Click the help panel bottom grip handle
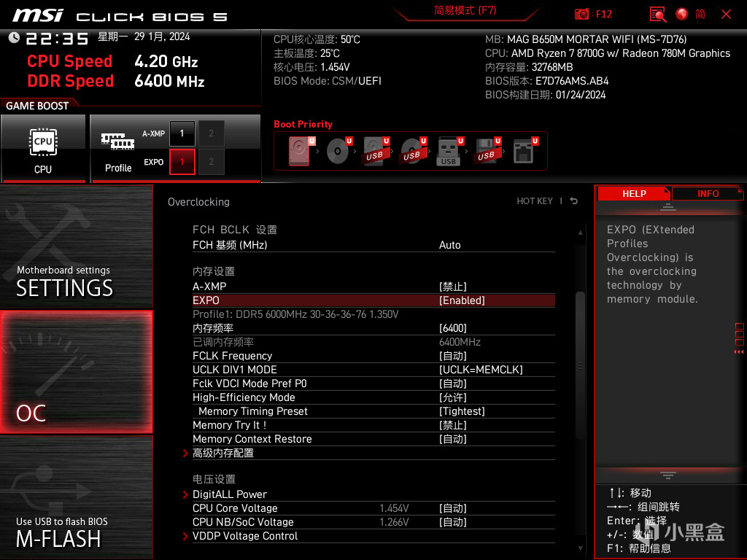The width and height of the screenshot is (747, 560). pos(668,475)
